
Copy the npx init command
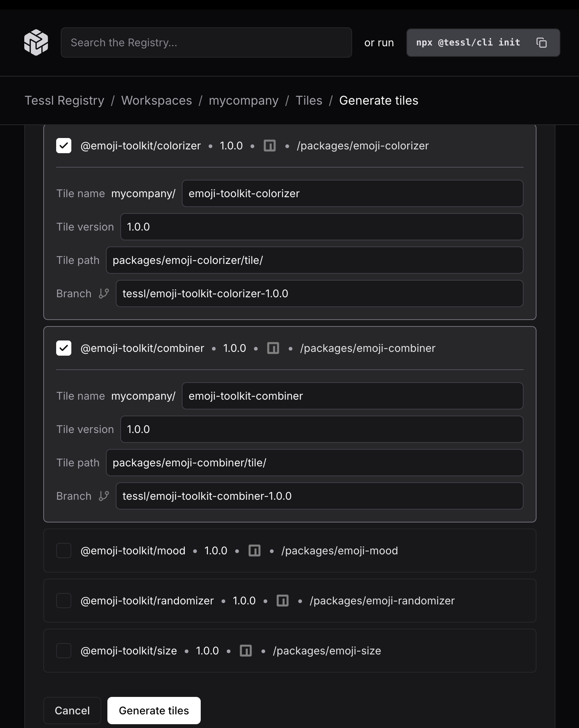(x=541, y=42)
